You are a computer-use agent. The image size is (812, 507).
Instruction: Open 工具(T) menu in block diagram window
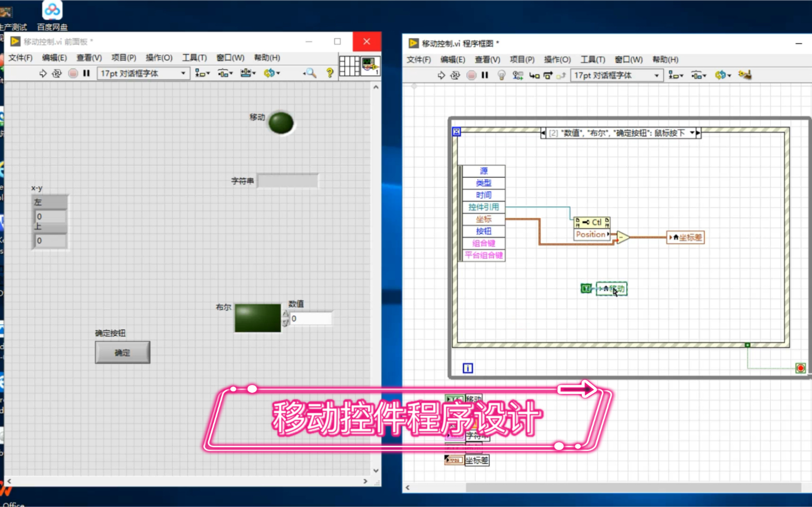pos(593,60)
